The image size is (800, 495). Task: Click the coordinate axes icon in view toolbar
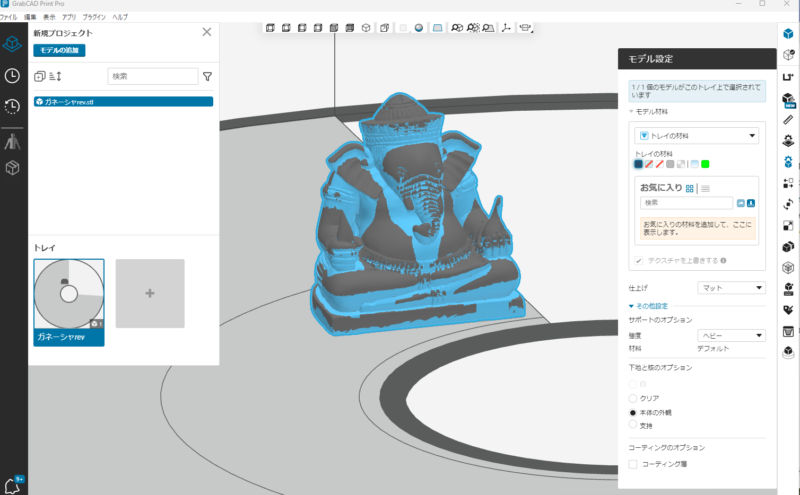click(x=506, y=27)
